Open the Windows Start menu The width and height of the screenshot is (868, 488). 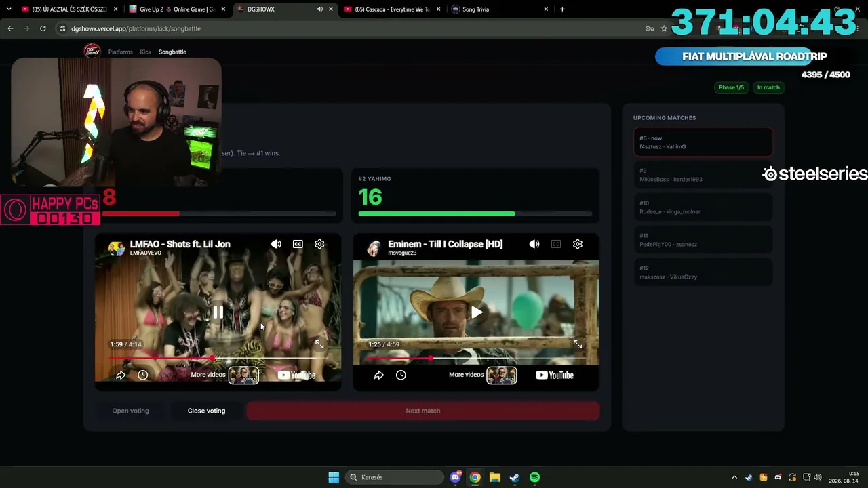(x=334, y=477)
